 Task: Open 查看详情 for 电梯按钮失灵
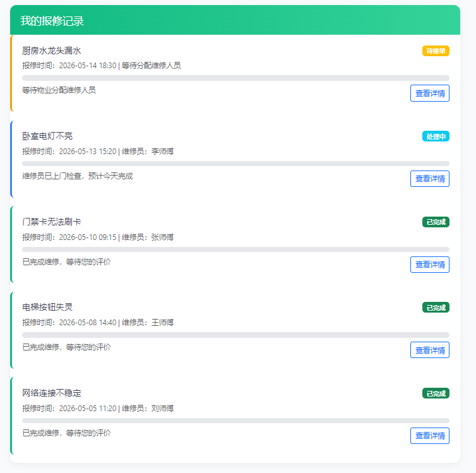click(x=429, y=350)
